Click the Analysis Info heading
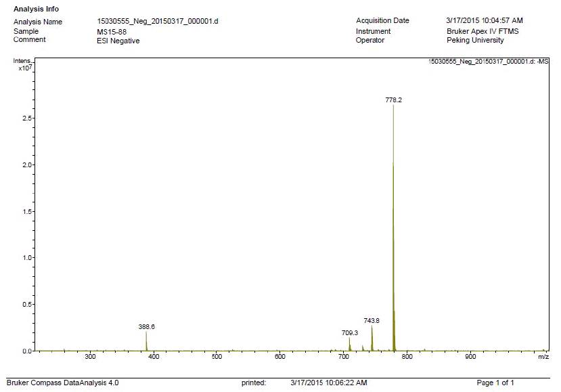The height and width of the screenshot is (392, 561). coord(36,9)
